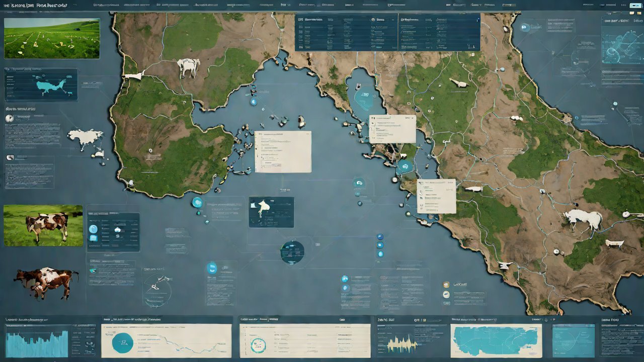
Task: Click the large white cow marker on the map's northwest landmass
Action: point(188,67)
